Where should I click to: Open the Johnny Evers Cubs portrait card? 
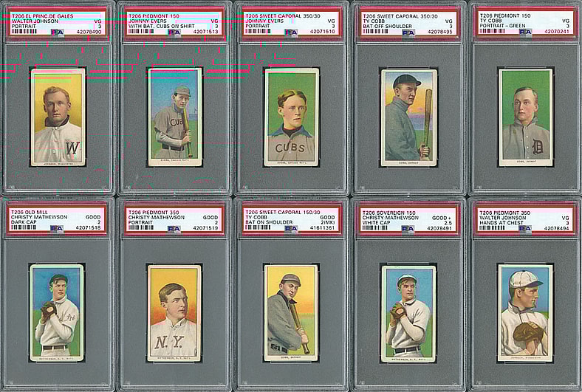[x=291, y=117]
